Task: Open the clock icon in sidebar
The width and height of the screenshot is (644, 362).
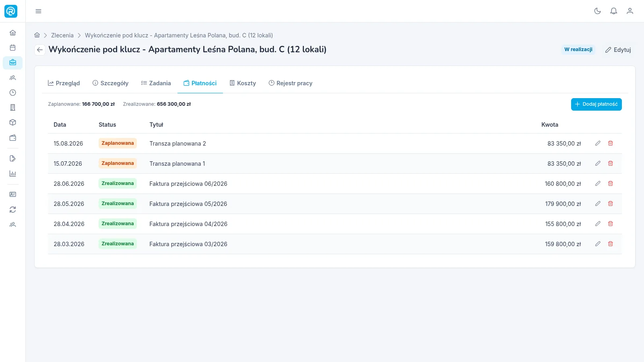Action: coord(13,93)
